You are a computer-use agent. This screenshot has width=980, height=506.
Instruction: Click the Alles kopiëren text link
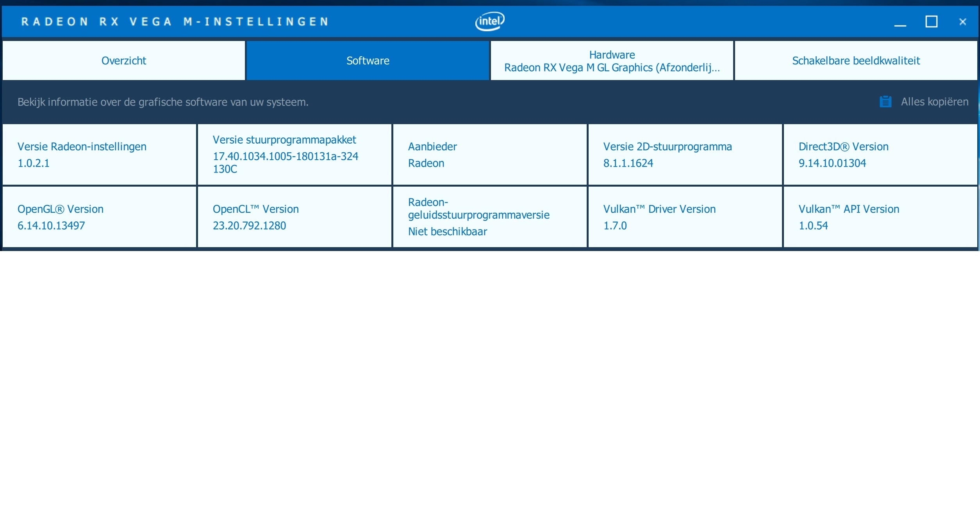coord(934,102)
